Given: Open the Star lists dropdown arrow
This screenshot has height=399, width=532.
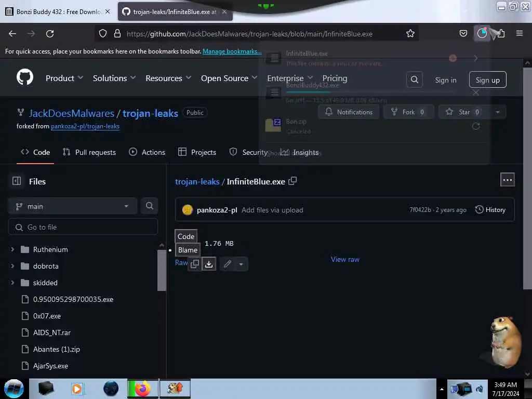Looking at the screenshot, I should [x=497, y=112].
